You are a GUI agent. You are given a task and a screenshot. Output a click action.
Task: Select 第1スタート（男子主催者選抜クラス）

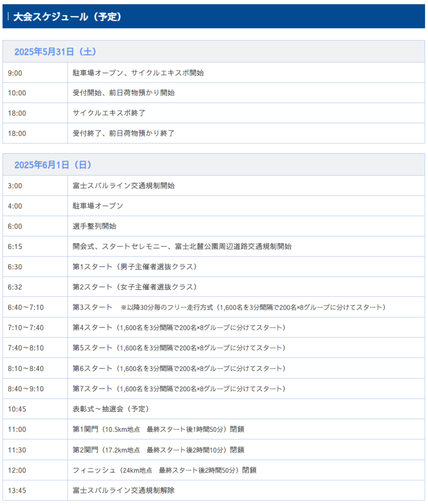click(x=135, y=267)
